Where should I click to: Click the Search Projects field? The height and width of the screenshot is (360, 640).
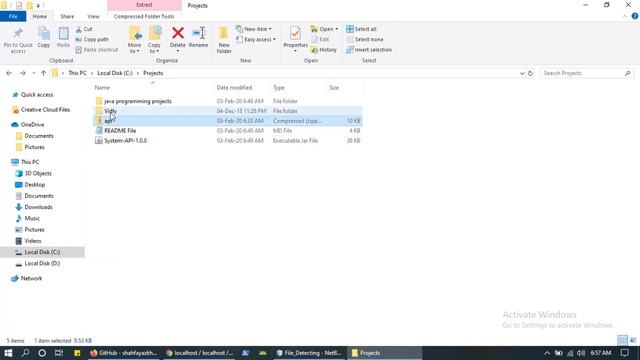(x=587, y=73)
